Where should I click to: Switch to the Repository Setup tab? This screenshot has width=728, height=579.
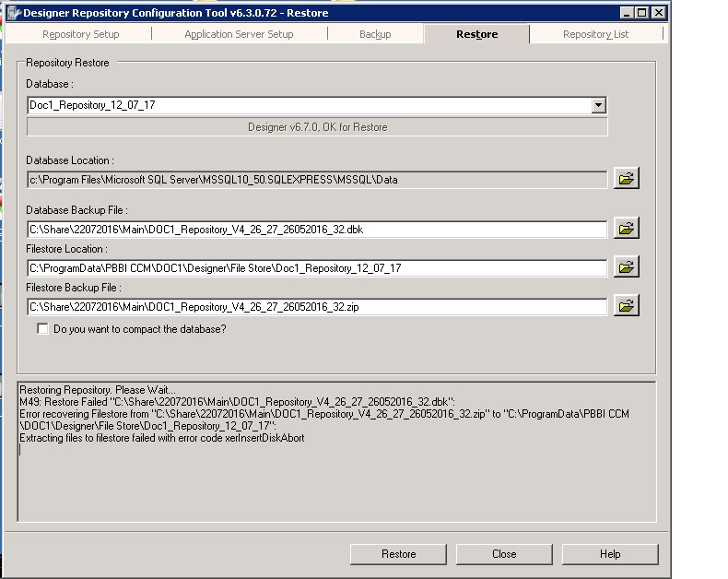(81, 34)
